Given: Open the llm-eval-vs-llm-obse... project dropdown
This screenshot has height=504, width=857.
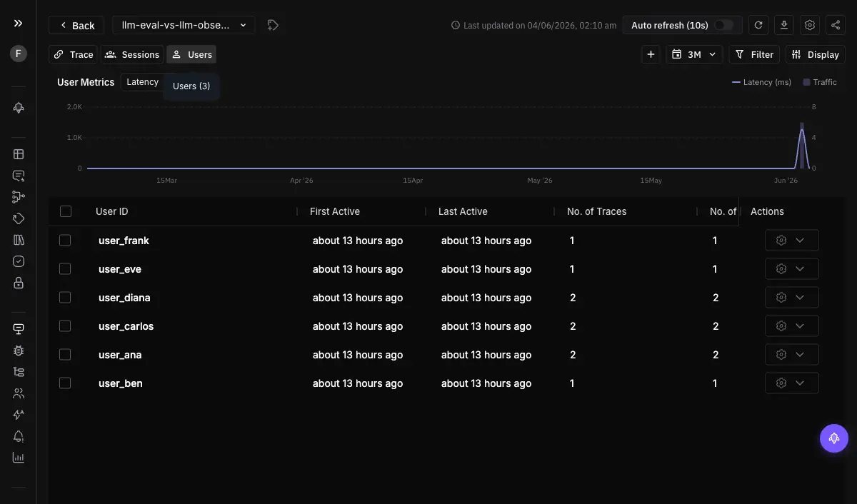Looking at the screenshot, I should (x=184, y=25).
